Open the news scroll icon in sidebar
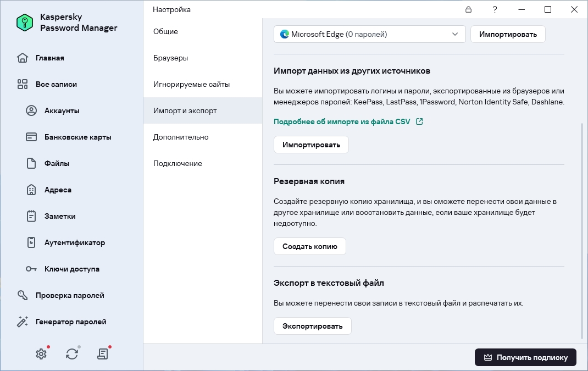 (x=102, y=354)
